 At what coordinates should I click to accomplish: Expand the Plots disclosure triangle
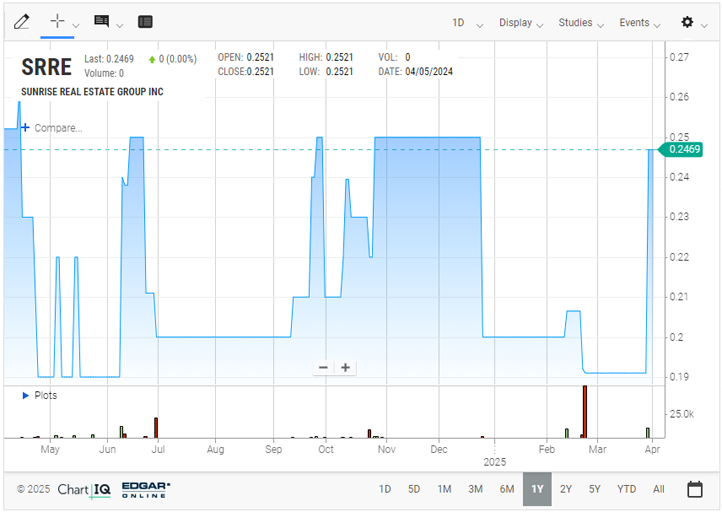26,396
